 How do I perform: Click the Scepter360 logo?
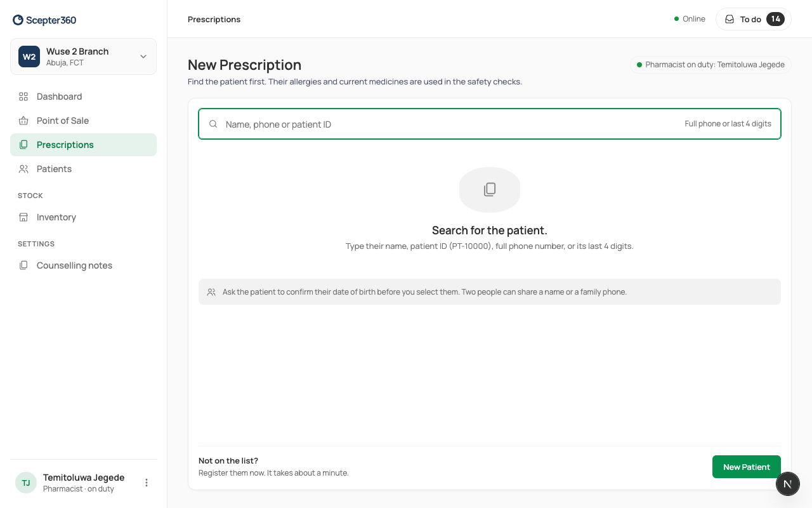44,20
